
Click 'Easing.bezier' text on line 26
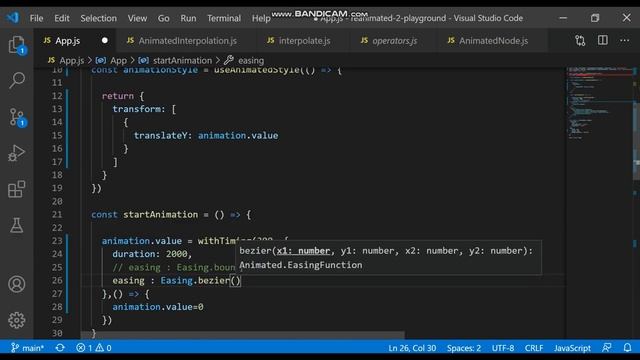coord(195,280)
